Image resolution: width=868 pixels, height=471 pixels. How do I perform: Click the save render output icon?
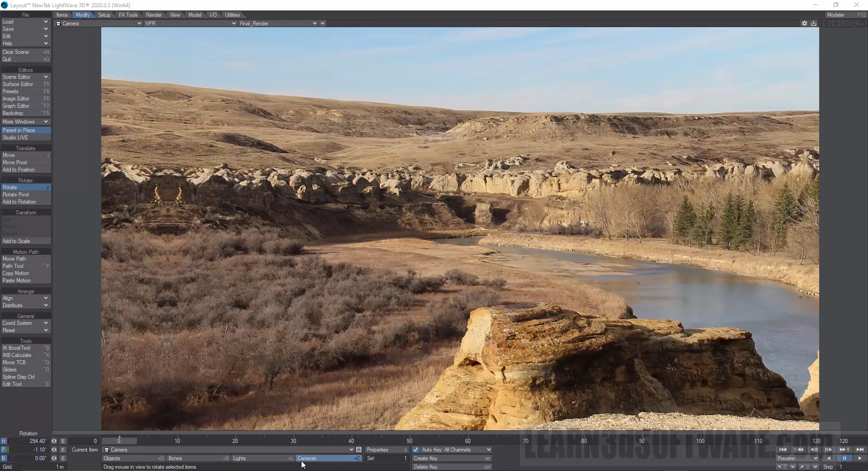tap(814, 24)
